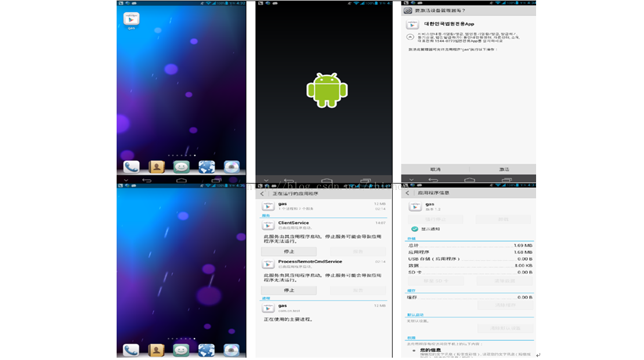Tap Recent apps below the Android robot screen
The image size is (644, 360).
tap(365, 181)
